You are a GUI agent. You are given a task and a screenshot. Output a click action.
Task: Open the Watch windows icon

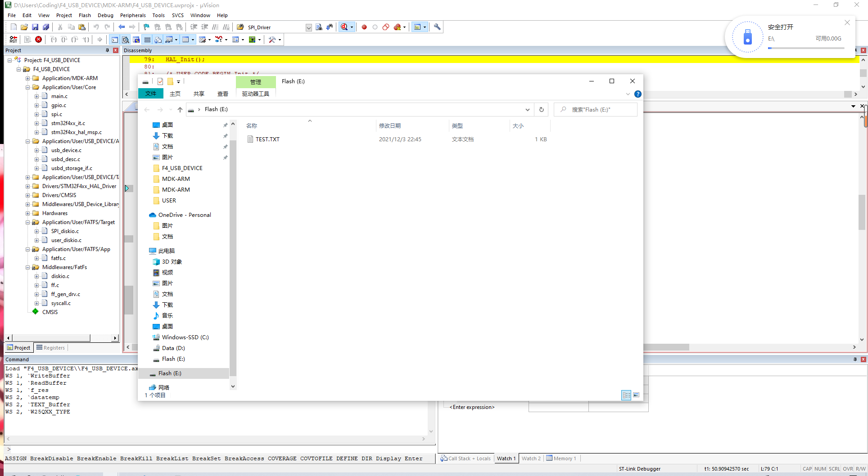click(169, 40)
